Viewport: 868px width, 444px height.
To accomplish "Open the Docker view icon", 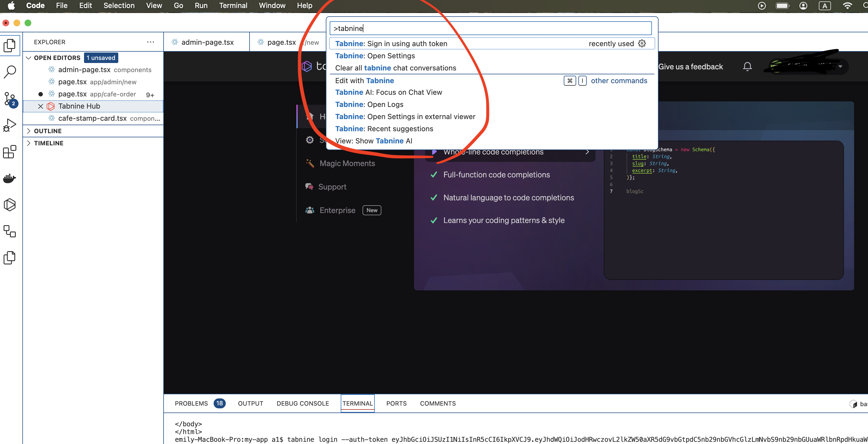I will point(10,178).
